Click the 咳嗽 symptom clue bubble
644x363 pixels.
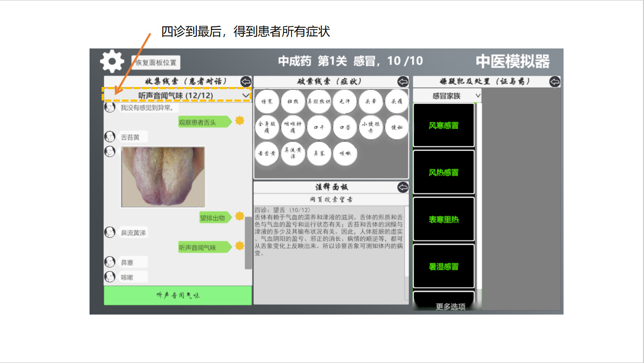pyautogui.click(x=345, y=154)
